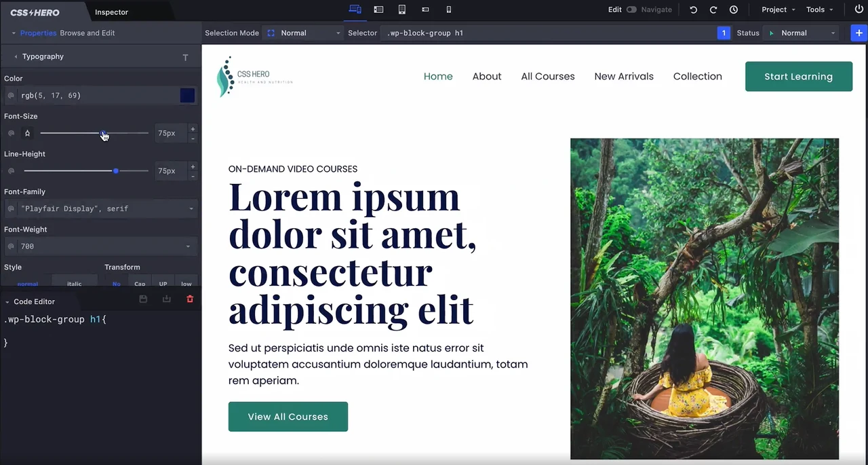
Task: Set text transform to UP
Action: click(x=163, y=283)
